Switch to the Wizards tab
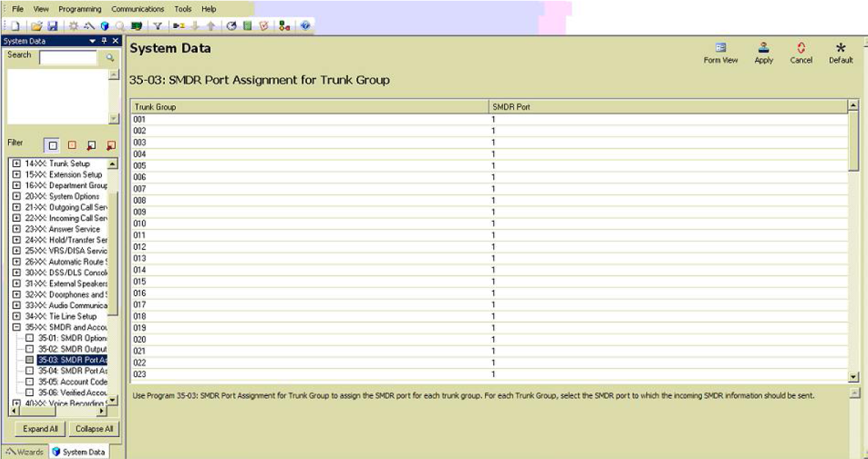Image resolution: width=868 pixels, height=459 pixels. (x=24, y=452)
